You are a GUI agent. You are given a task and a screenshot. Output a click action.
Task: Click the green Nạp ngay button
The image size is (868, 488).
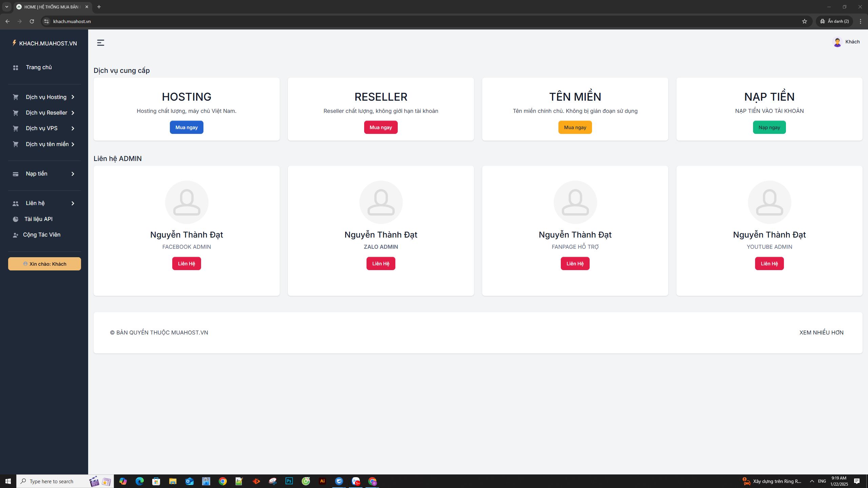tap(769, 127)
